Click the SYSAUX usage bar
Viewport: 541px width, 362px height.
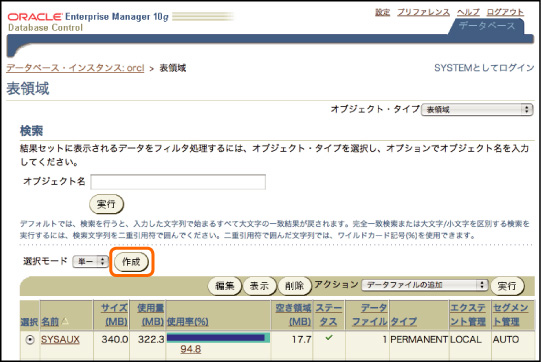[218, 338]
